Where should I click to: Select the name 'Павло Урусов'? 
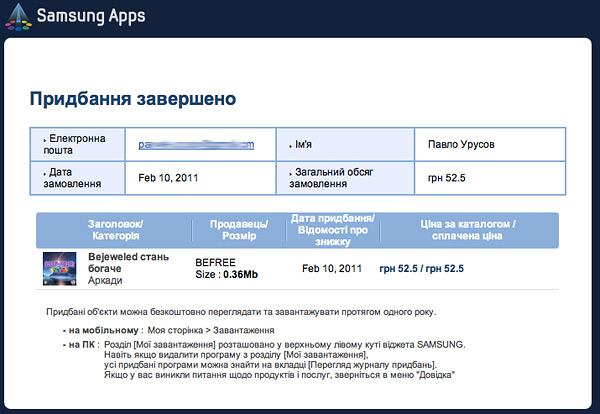(x=461, y=145)
